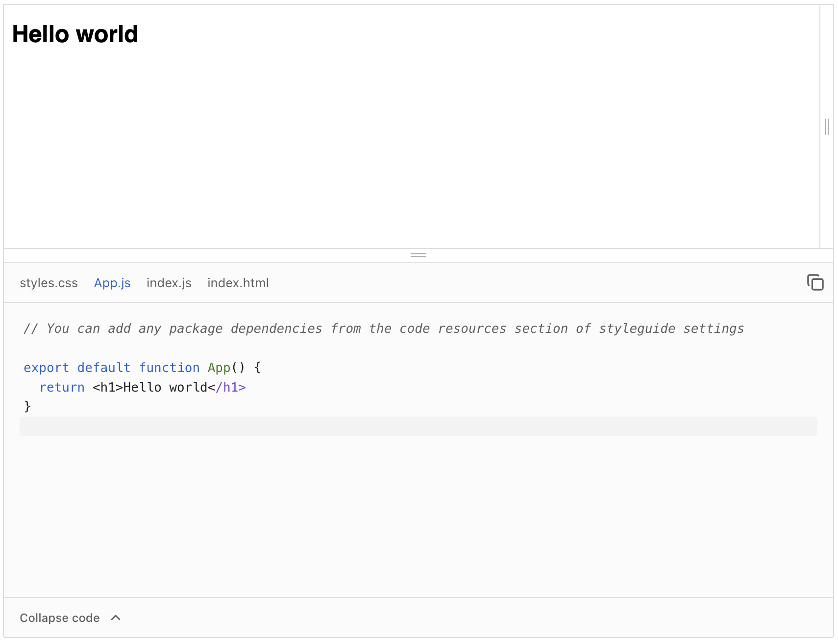Switch to the styles.css tab
This screenshot has height=644, width=838.
click(x=49, y=282)
